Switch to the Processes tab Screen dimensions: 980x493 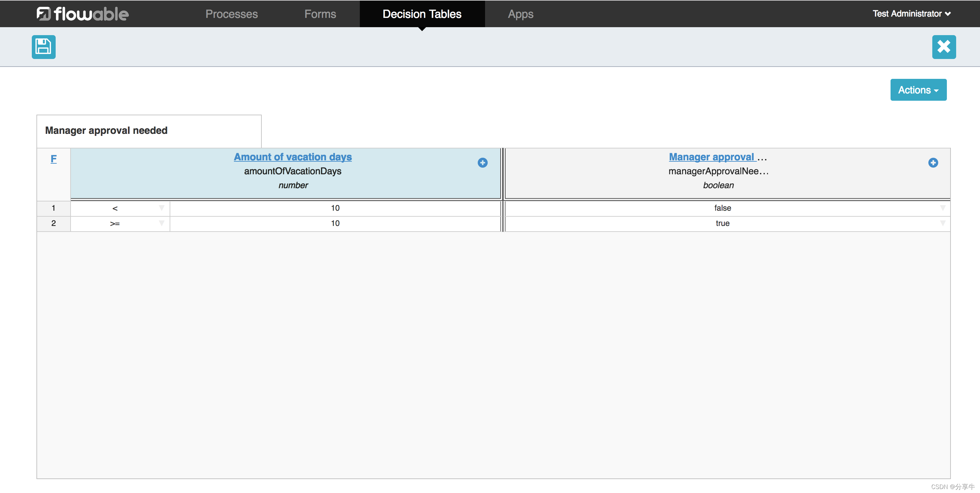pos(232,13)
